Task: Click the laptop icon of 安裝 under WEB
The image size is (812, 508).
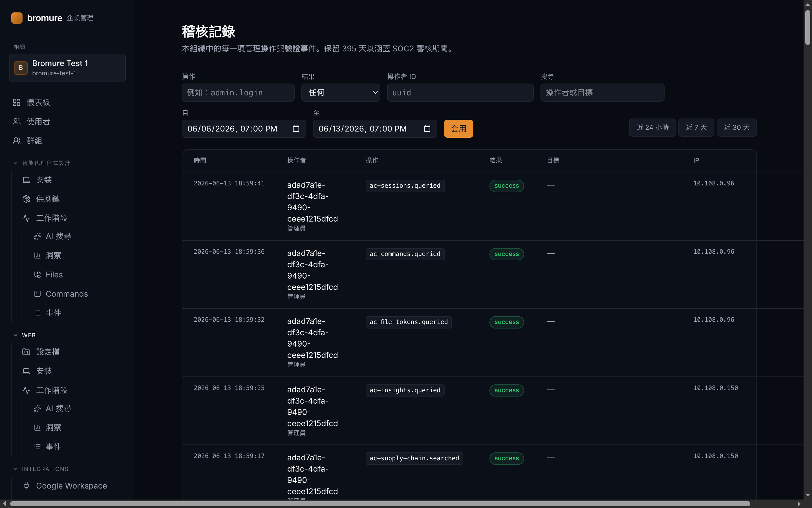Action: tap(26, 371)
